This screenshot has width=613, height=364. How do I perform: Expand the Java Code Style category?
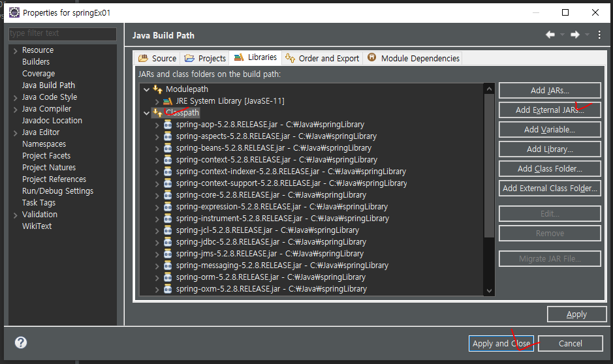point(15,97)
